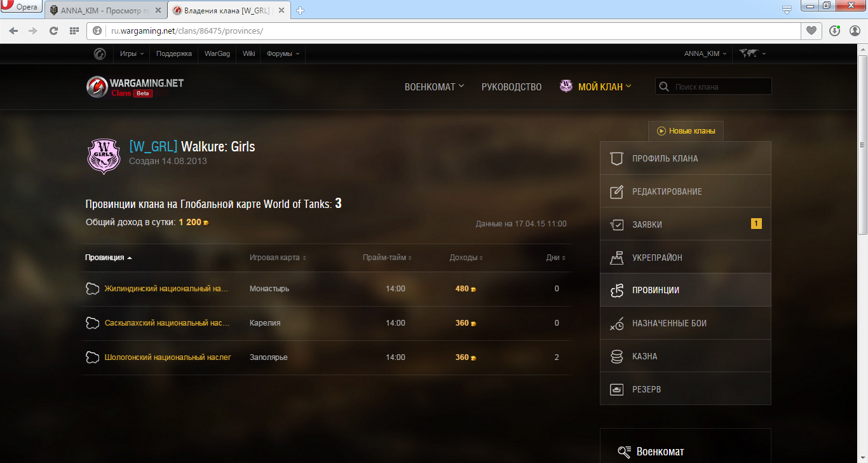The height and width of the screenshot is (463, 868).
Task: Open the WarGag link
Action: click(217, 53)
